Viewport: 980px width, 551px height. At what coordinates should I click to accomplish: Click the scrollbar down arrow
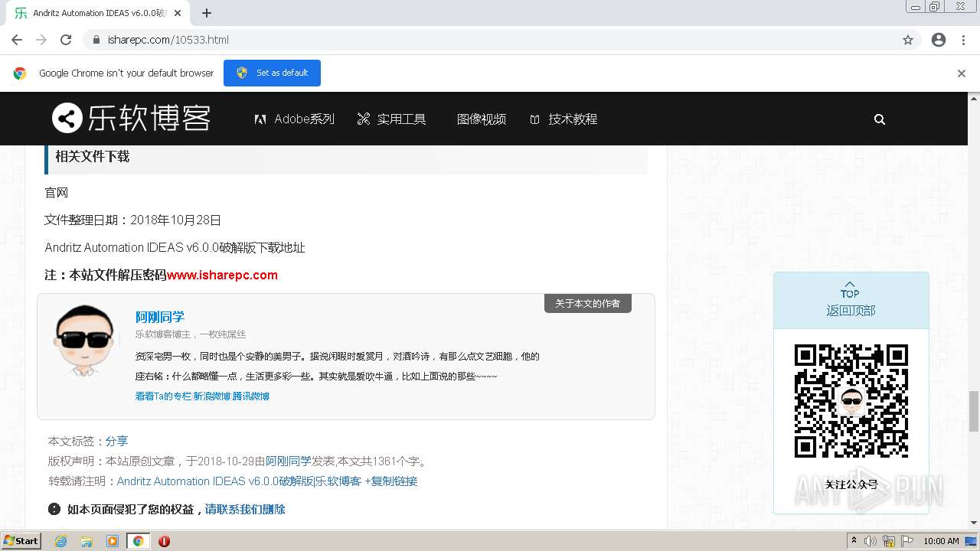point(974,523)
